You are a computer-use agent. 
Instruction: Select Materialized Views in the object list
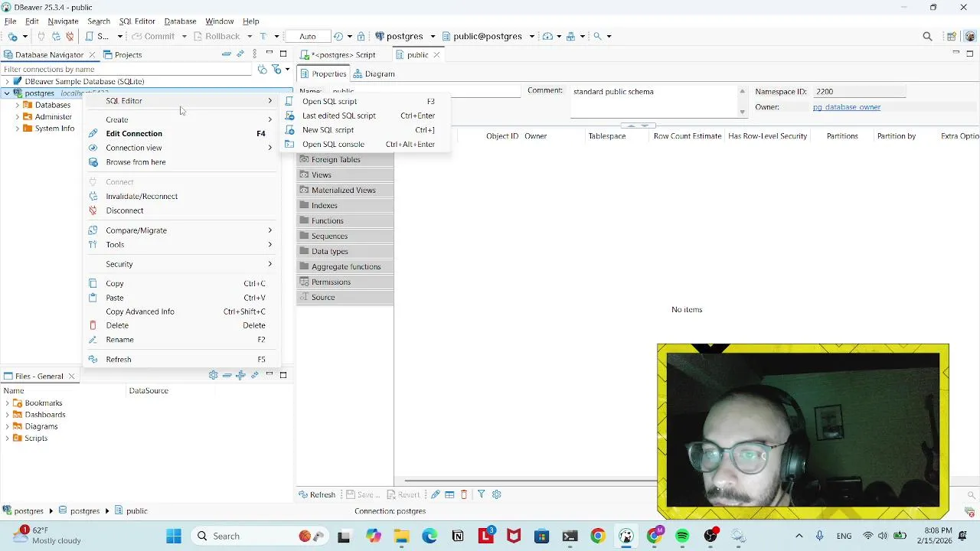(x=345, y=191)
